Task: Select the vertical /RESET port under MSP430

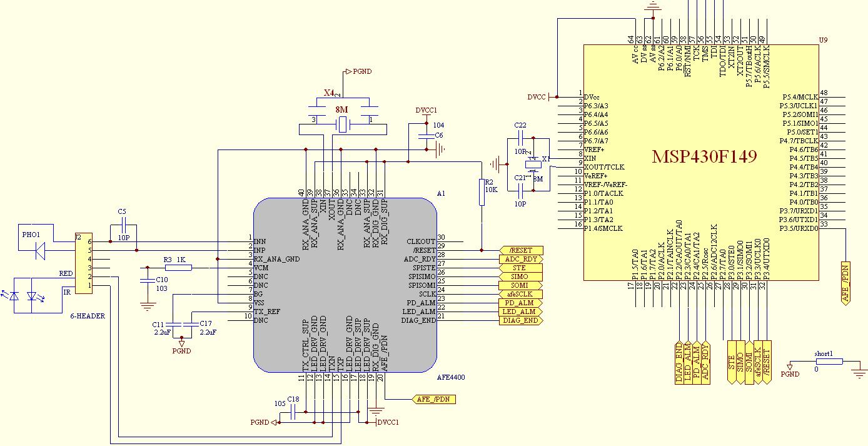Action: [768, 362]
